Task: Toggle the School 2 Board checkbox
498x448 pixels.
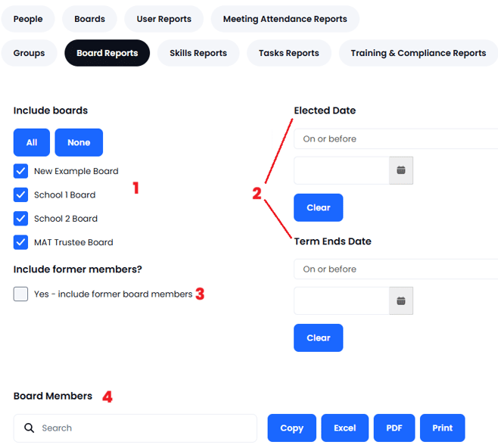Action: click(20, 219)
